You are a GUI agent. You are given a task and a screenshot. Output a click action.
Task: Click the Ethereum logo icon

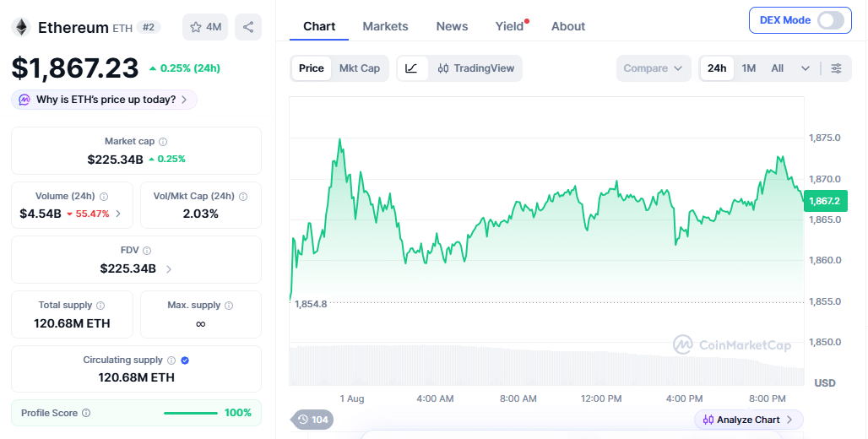coord(21,27)
